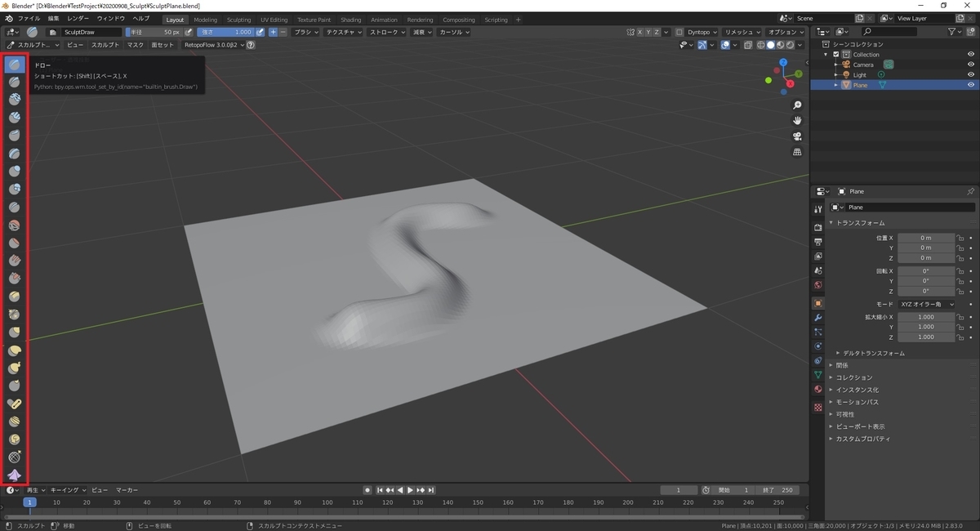The height and width of the screenshot is (531, 980).
Task: Adjust the 強さ strength slider
Action: pos(225,32)
